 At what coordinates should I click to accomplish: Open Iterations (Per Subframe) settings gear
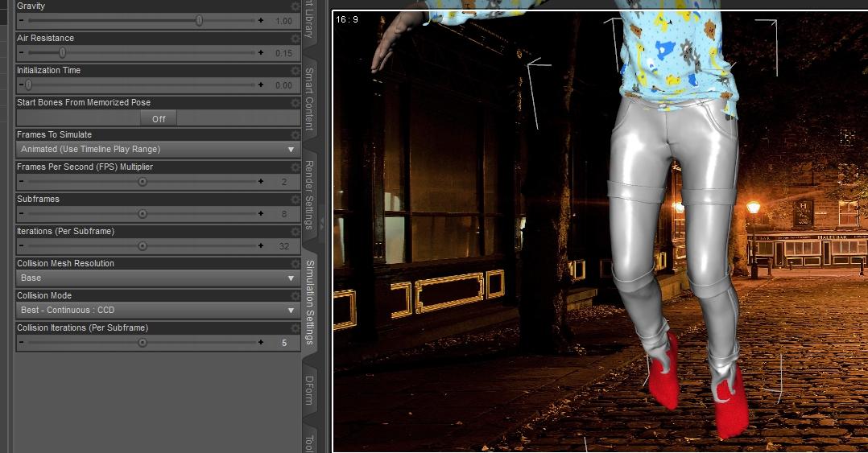coord(295,231)
